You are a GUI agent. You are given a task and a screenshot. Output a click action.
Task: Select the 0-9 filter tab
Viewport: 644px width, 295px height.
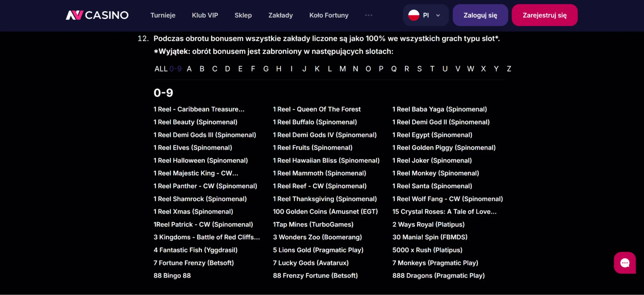[175, 69]
